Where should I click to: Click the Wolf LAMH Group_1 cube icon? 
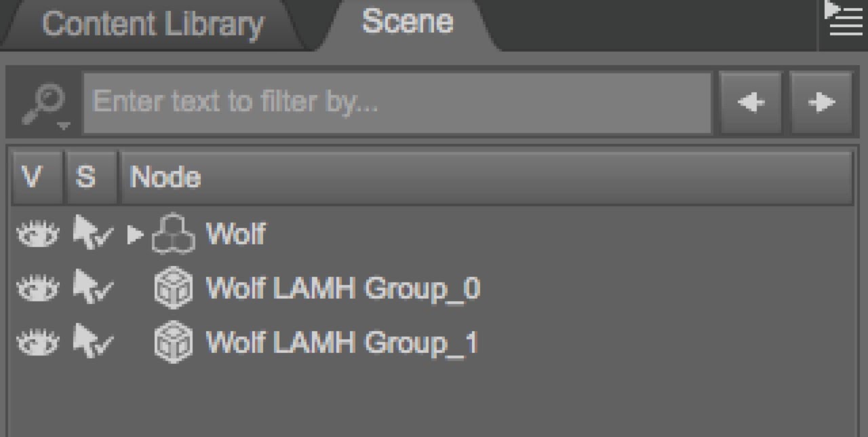[x=173, y=343]
